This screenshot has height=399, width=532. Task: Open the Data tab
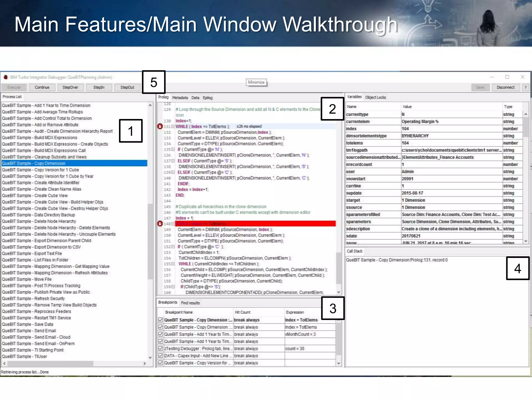[x=195, y=98]
